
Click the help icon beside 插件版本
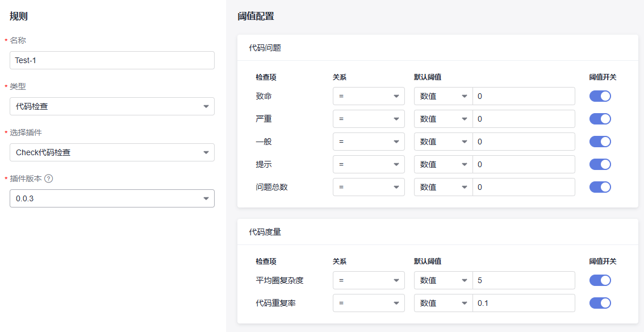coord(49,179)
